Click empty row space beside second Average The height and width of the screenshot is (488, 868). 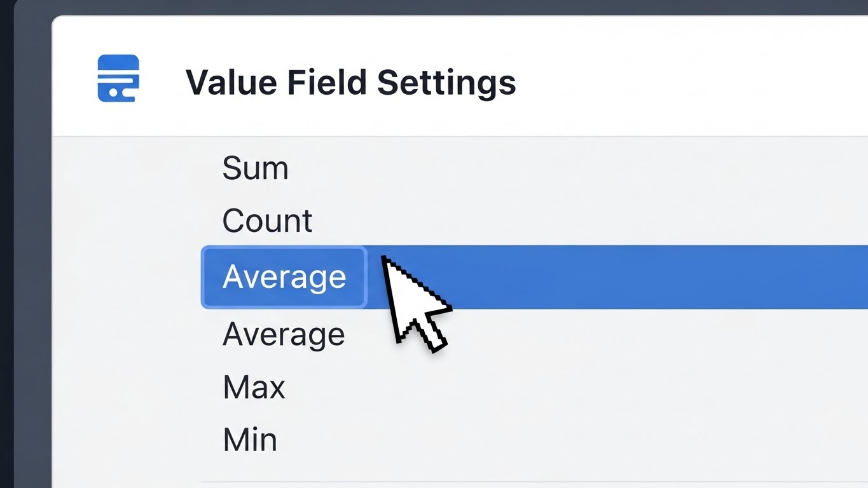point(572,334)
